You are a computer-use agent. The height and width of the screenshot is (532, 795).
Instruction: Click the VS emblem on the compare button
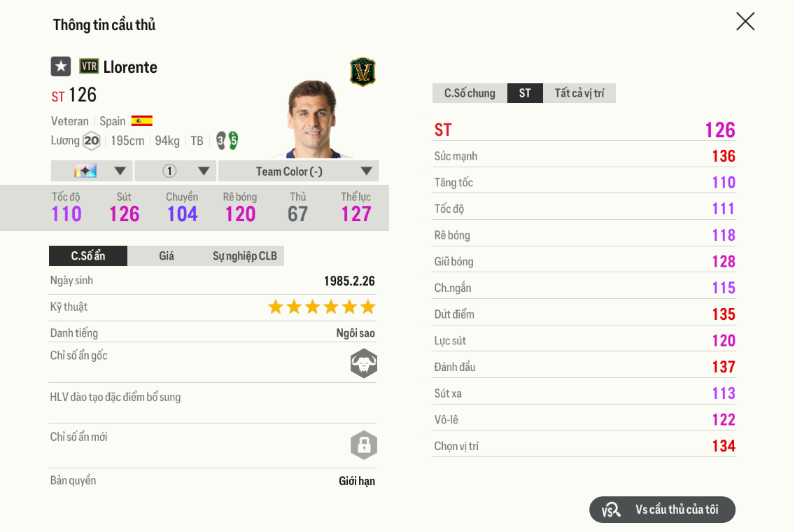click(x=610, y=510)
